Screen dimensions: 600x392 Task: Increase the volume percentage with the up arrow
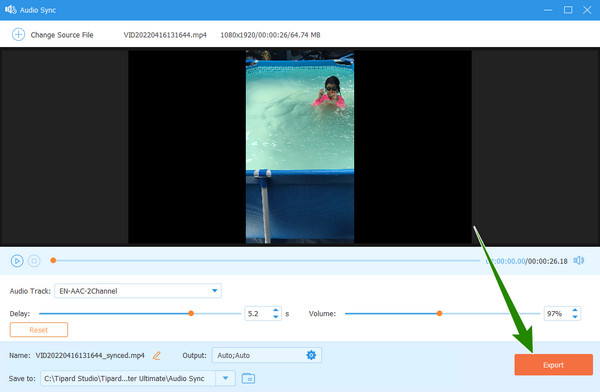pyautogui.click(x=574, y=310)
